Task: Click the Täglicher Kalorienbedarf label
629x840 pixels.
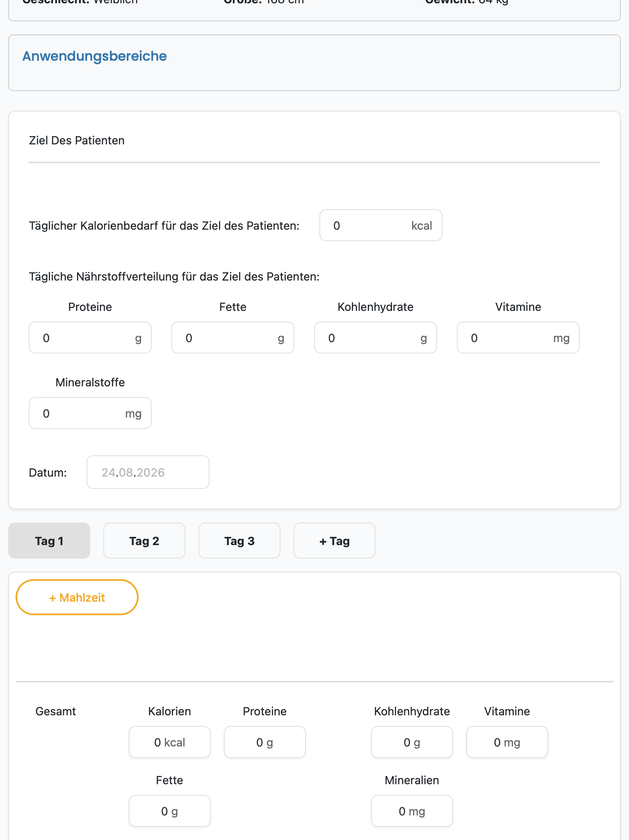Action: click(x=164, y=226)
